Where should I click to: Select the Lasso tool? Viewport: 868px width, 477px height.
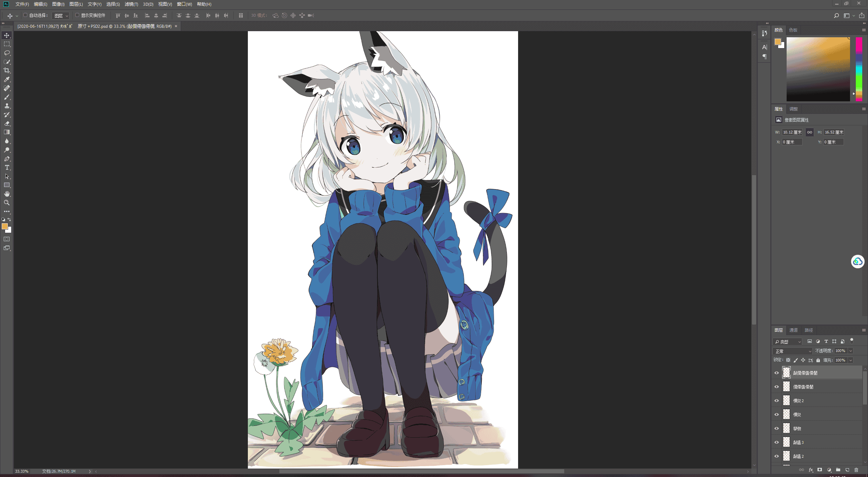[7, 53]
